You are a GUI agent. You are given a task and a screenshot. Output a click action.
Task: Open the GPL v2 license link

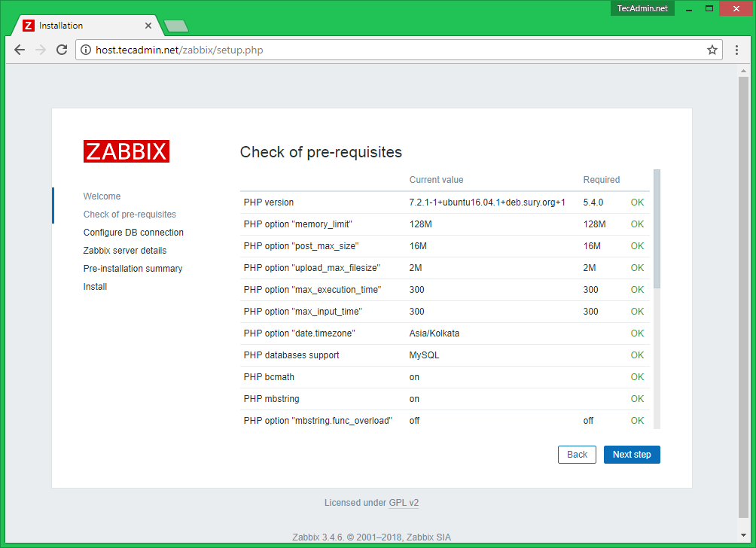pos(404,503)
